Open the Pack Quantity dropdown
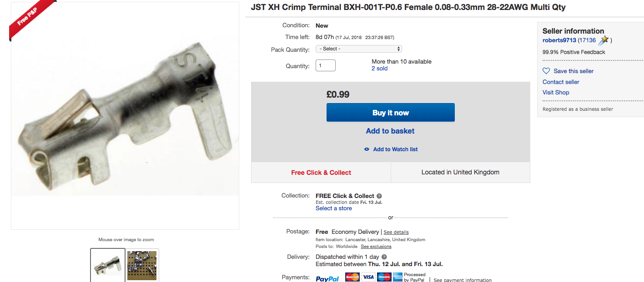This screenshot has height=282, width=644. click(359, 49)
